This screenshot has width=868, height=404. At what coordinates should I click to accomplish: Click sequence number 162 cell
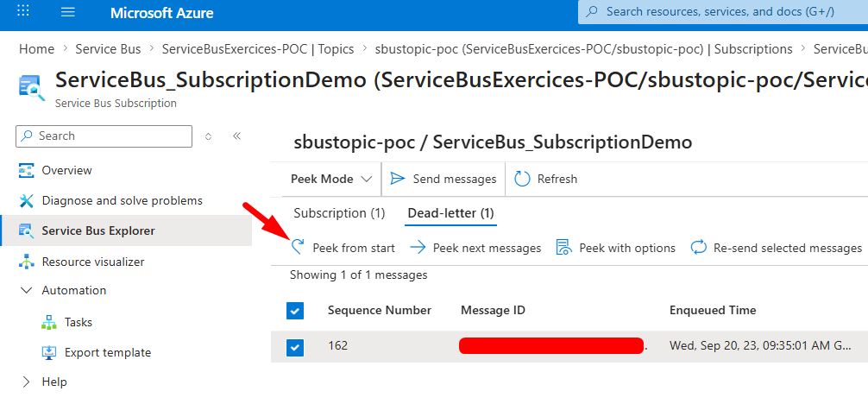337,346
